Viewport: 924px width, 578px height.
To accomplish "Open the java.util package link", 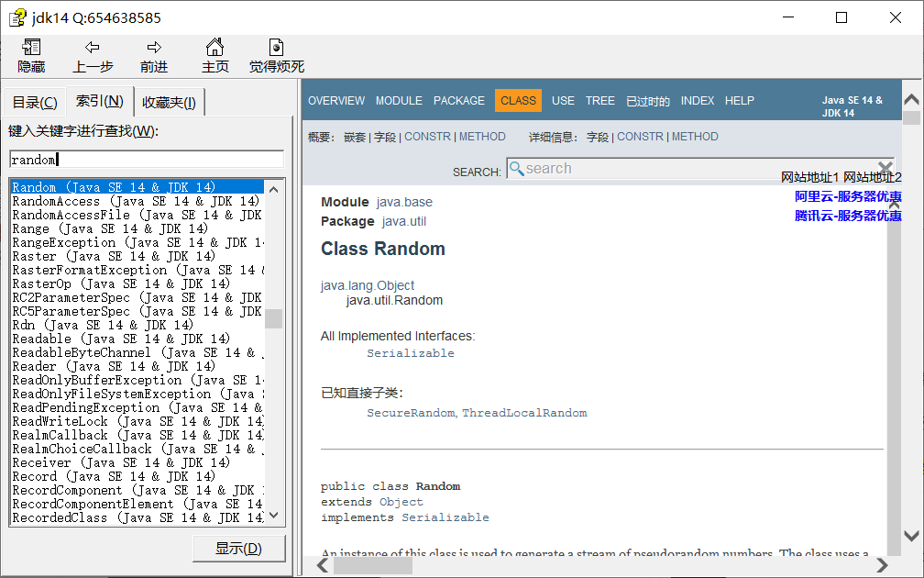I will coord(403,221).
